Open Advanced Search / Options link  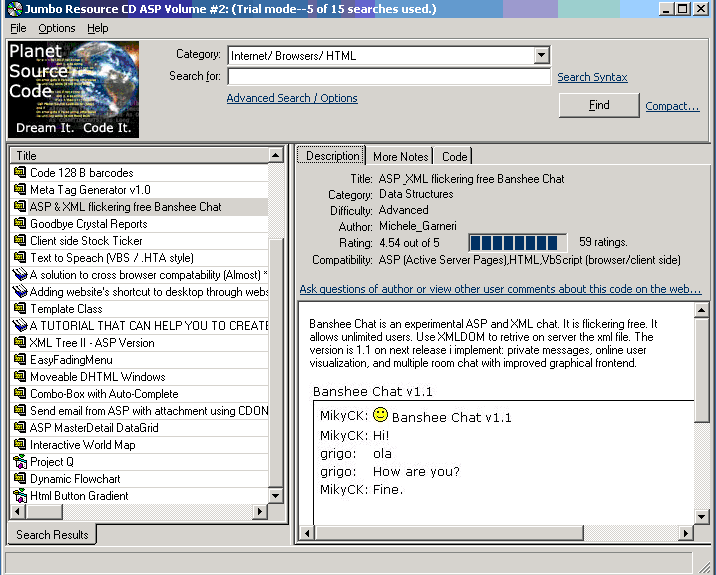pyautogui.click(x=292, y=98)
